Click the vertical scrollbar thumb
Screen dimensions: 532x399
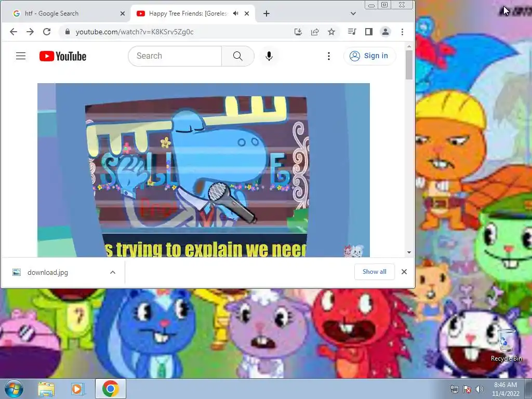pos(409,65)
